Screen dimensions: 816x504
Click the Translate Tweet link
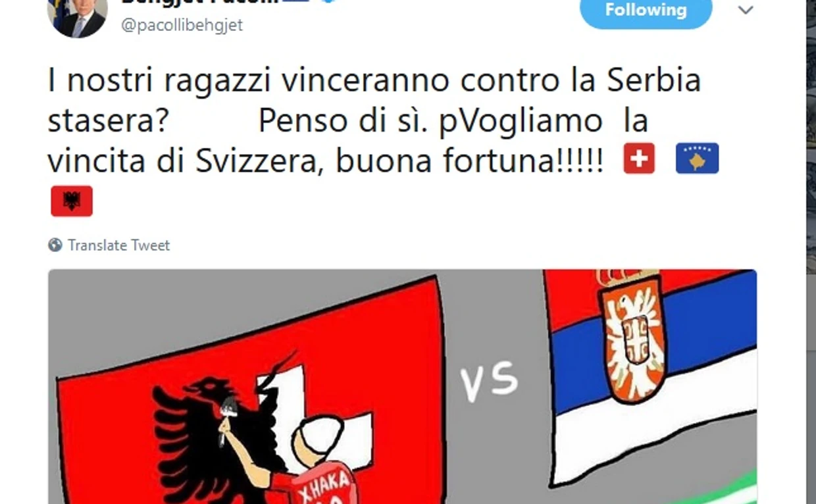point(118,245)
